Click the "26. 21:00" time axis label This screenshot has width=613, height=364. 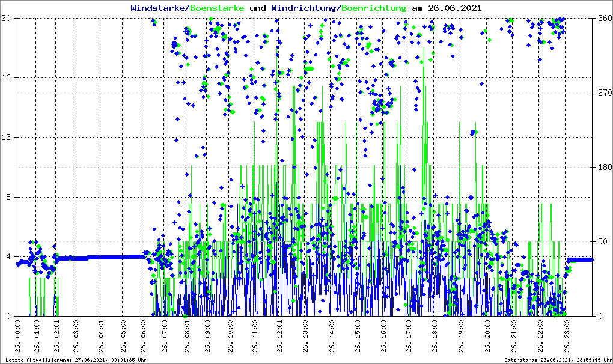[x=513, y=336]
